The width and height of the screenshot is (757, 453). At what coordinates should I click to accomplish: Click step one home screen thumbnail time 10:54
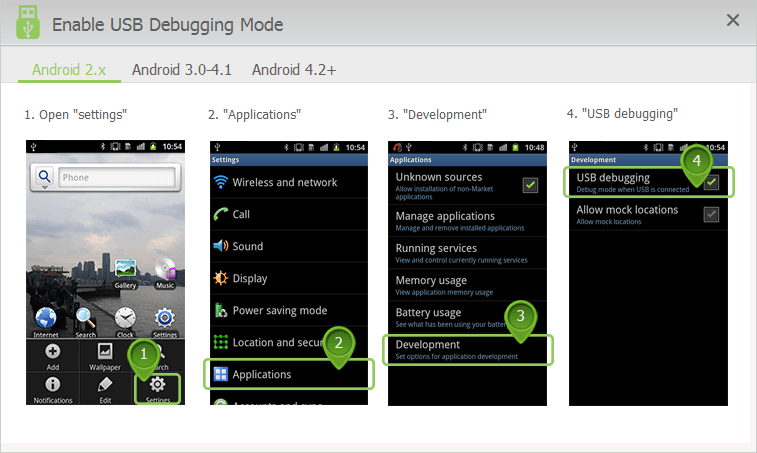(172, 146)
